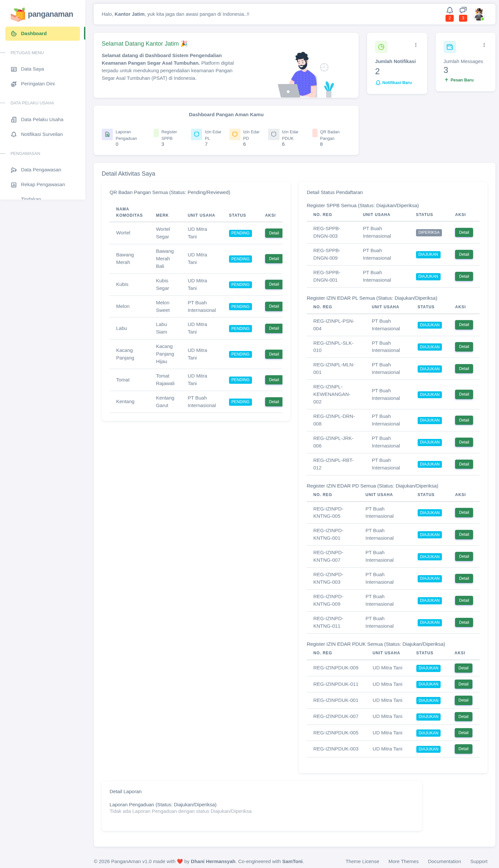View Detail for Tomat Rajawali
The width and height of the screenshot is (499, 868).
pyautogui.click(x=274, y=380)
